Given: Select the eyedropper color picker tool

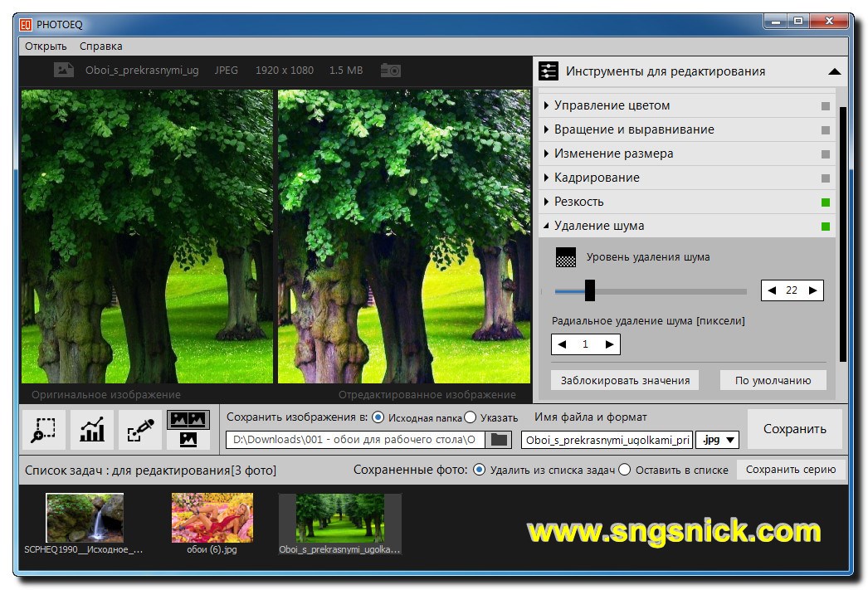Looking at the screenshot, I should 140,430.
